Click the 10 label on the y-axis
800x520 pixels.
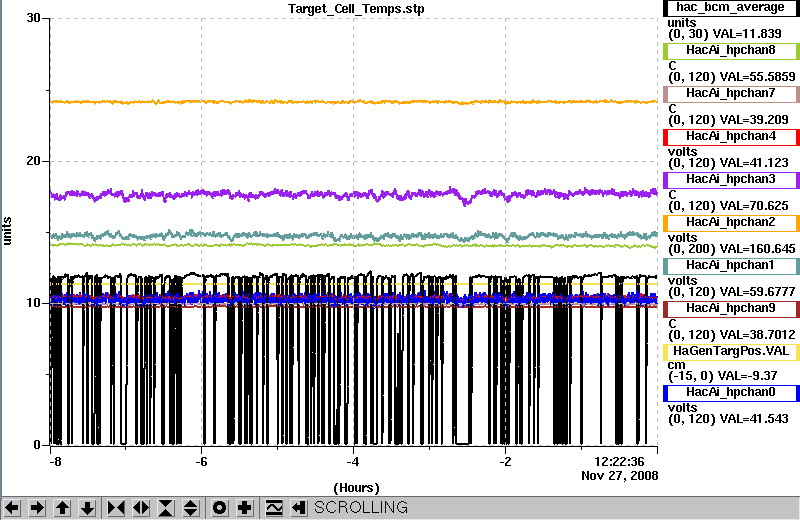tap(33, 303)
